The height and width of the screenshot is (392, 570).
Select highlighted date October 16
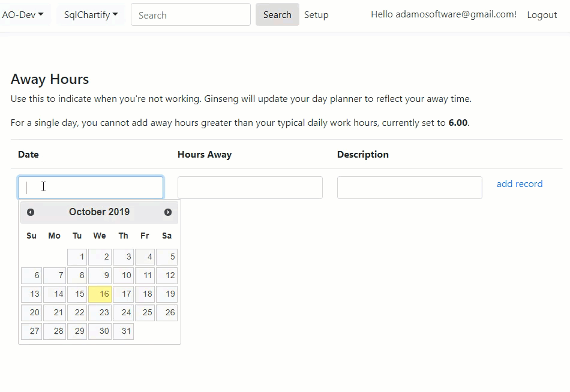(x=100, y=294)
